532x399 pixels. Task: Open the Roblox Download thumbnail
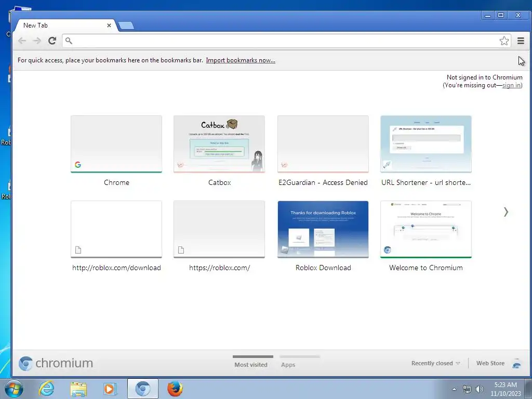[x=323, y=229]
